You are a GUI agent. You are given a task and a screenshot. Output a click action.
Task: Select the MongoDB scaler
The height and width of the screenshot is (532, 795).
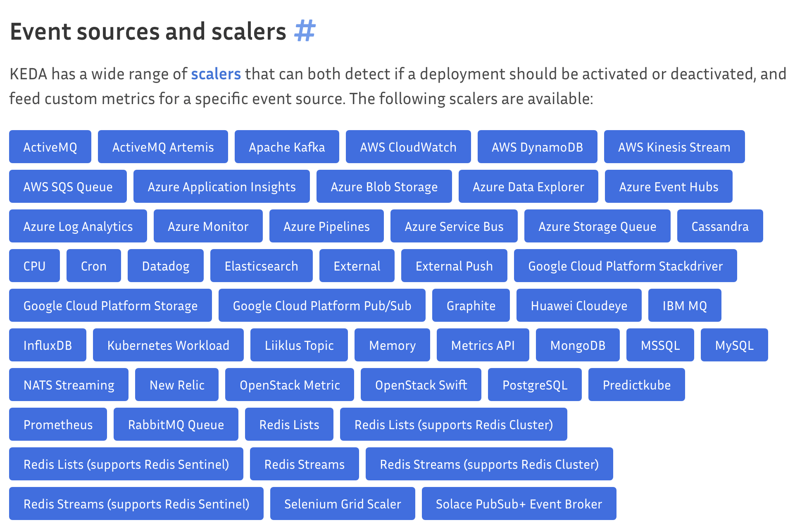[577, 345]
